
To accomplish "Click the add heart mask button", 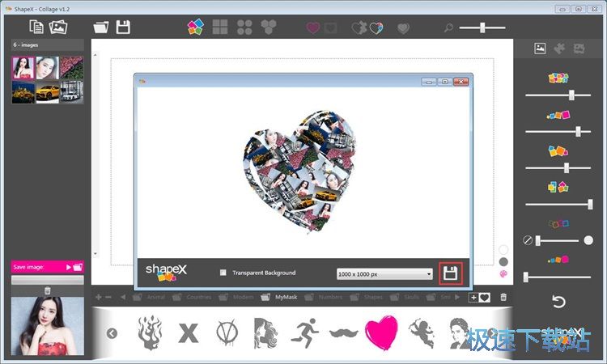I will pos(479,297).
